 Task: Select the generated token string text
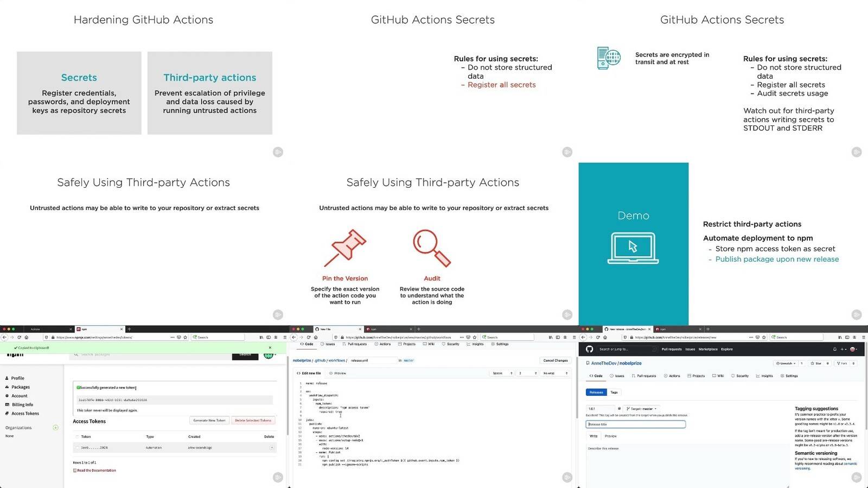[x=113, y=400]
